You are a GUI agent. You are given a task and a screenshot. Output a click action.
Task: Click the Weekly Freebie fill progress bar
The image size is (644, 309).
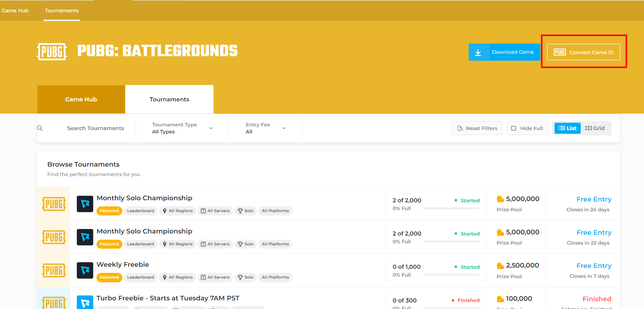coord(451,275)
